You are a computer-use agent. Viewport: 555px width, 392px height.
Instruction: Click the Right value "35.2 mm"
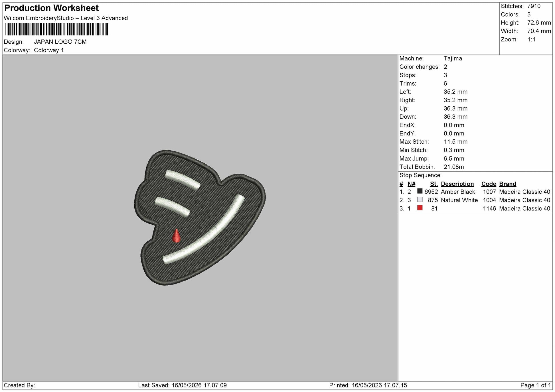[455, 100]
